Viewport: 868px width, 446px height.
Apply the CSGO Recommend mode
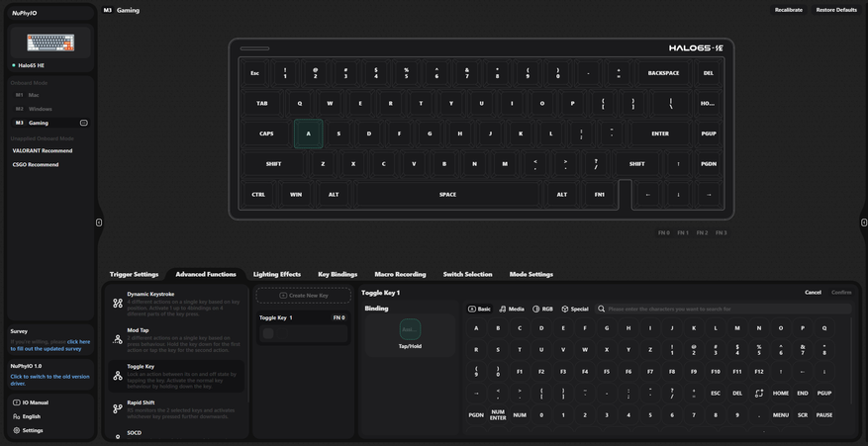click(36, 164)
